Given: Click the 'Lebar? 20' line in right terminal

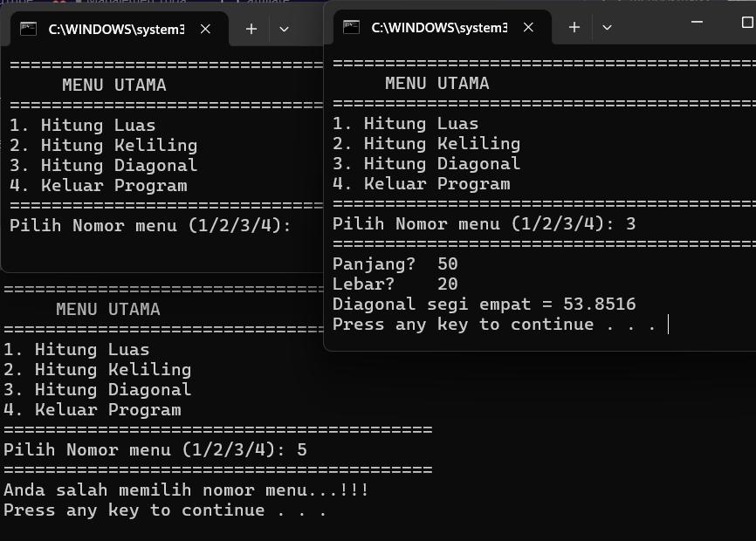Looking at the screenshot, I should (395, 284).
